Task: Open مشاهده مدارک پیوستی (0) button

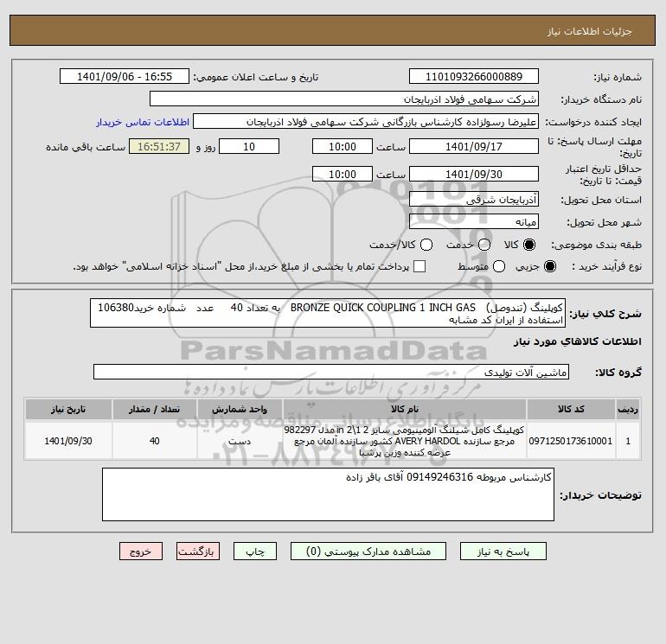Action: [x=368, y=551]
